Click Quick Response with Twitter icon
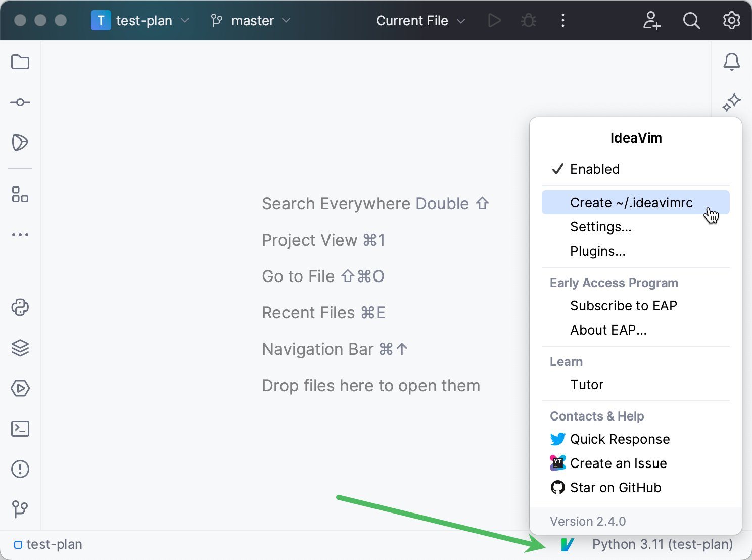Viewport: 752px width, 560px height. pyautogui.click(x=636, y=439)
